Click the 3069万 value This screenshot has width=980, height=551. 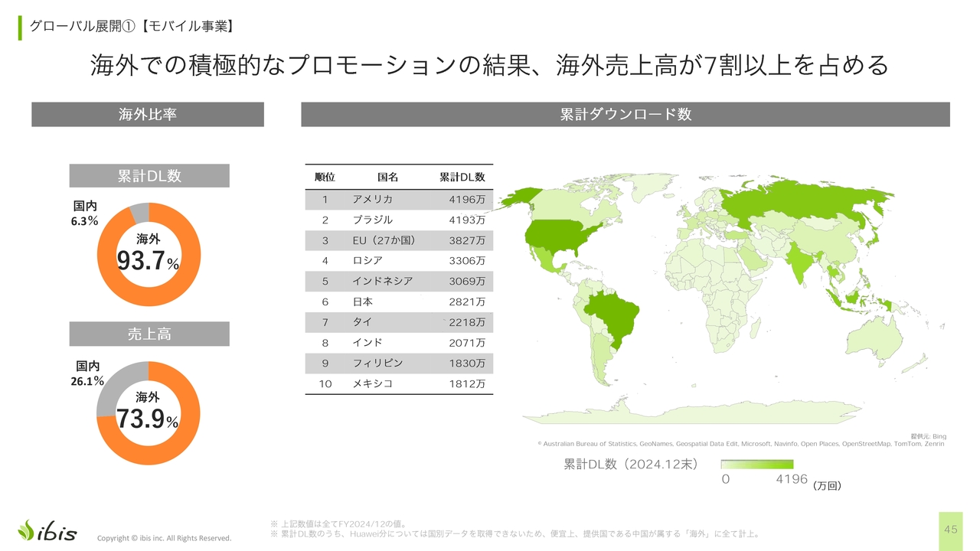(x=467, y=282)
